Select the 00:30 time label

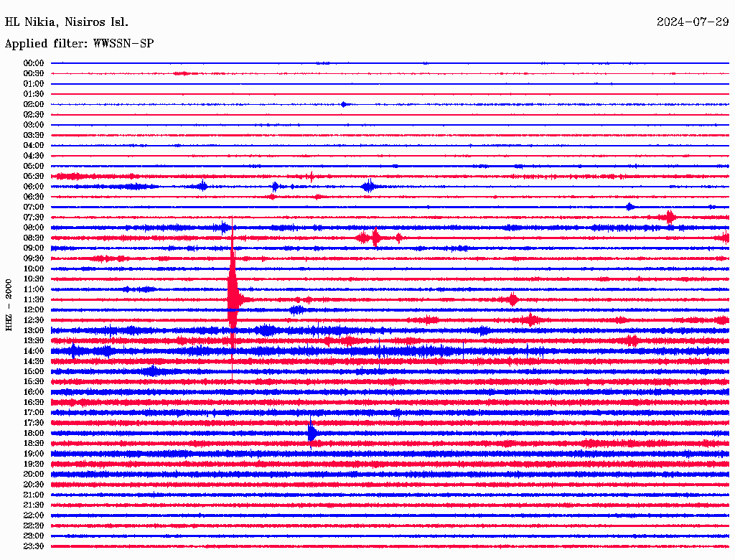pos(34,73)
